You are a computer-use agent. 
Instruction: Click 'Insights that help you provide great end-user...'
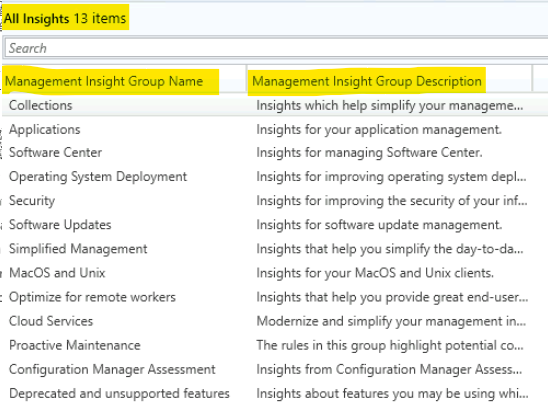click(x=392, y=297)
